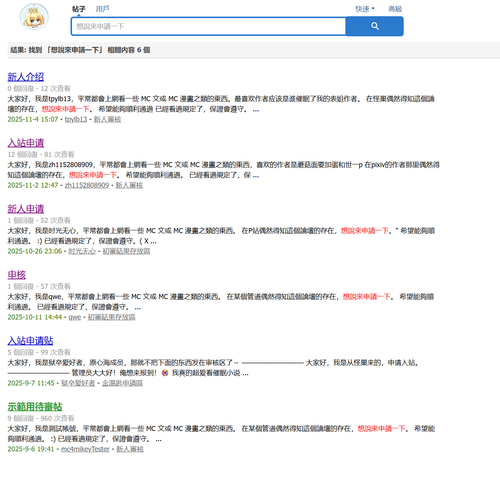Open the 入站申请贴 thread

[x=30, y=341]
